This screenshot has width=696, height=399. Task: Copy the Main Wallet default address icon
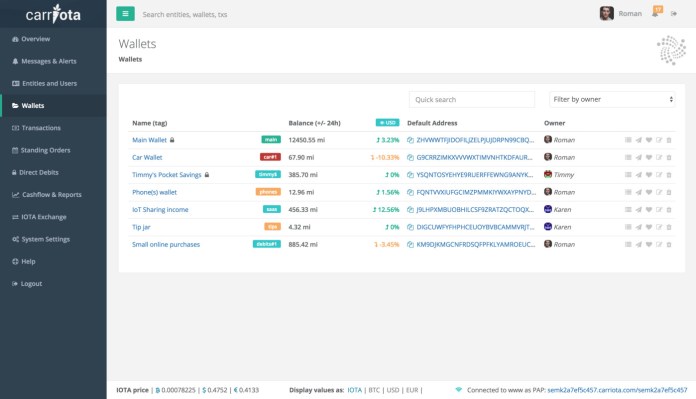click(x=410, y=140)
